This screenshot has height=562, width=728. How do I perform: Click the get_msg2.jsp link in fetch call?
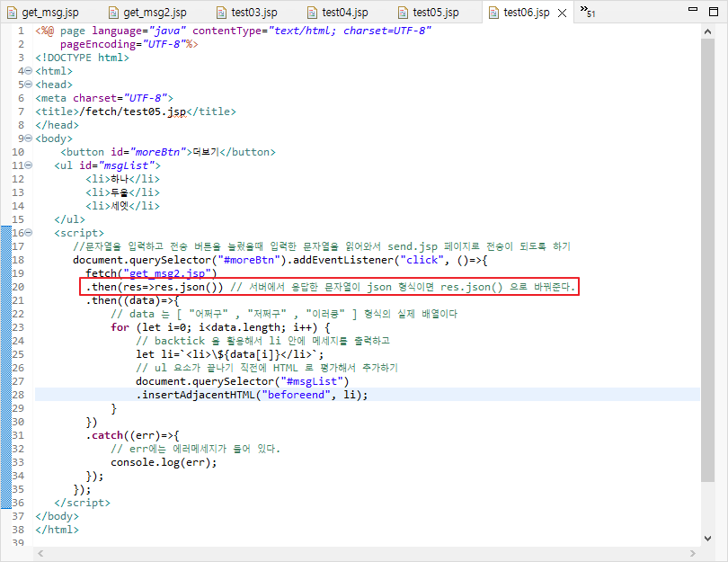click(167, 273)
